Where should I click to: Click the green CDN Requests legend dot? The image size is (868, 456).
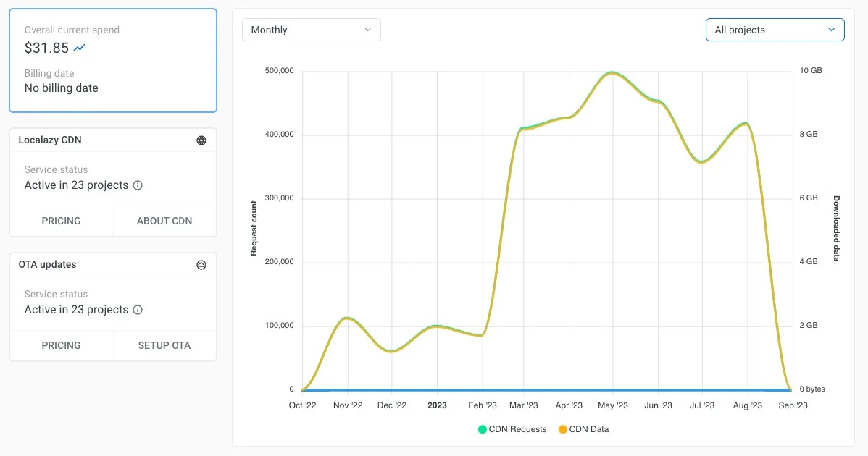point(482,429)
